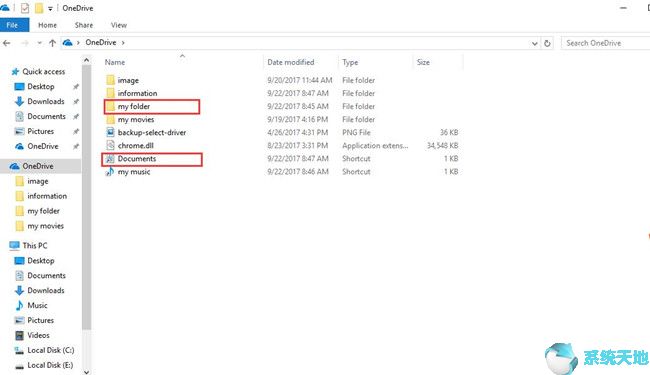Select the my music shortcut icon
The width and height of the screenshot is (650, 375).
(x=109, y=172)
